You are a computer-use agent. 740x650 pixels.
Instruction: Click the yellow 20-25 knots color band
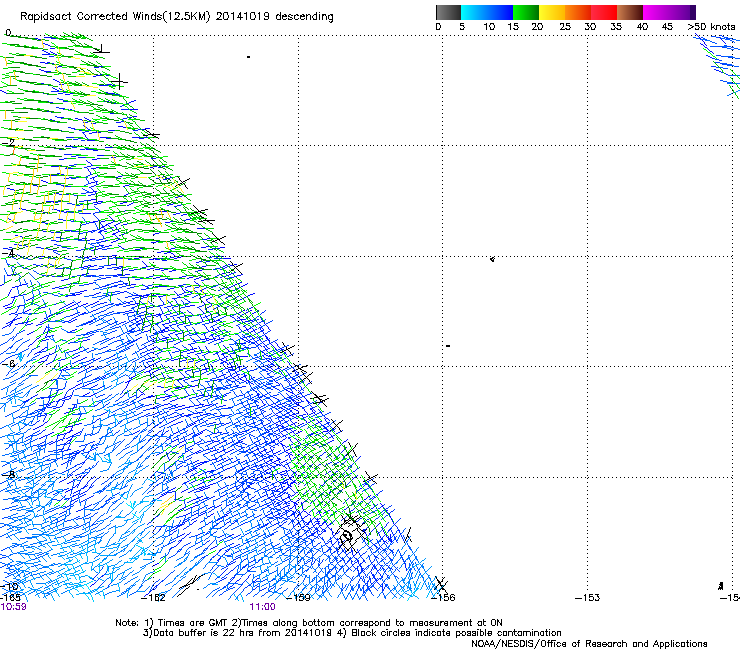(x=552, y=12)
